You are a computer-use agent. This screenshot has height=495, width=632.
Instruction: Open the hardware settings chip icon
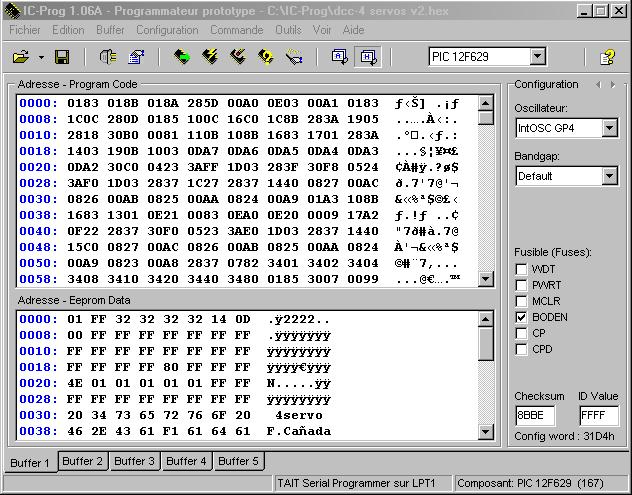(108, 57)
